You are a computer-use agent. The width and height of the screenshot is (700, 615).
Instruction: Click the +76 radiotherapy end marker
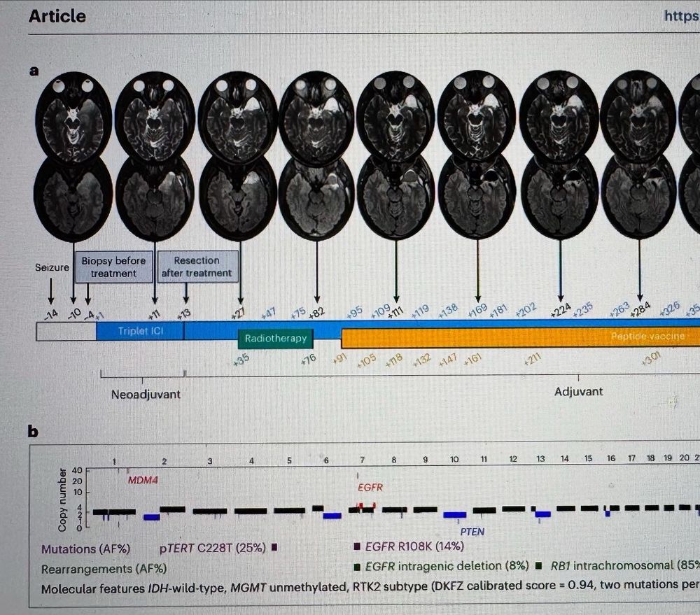[309, 359]
